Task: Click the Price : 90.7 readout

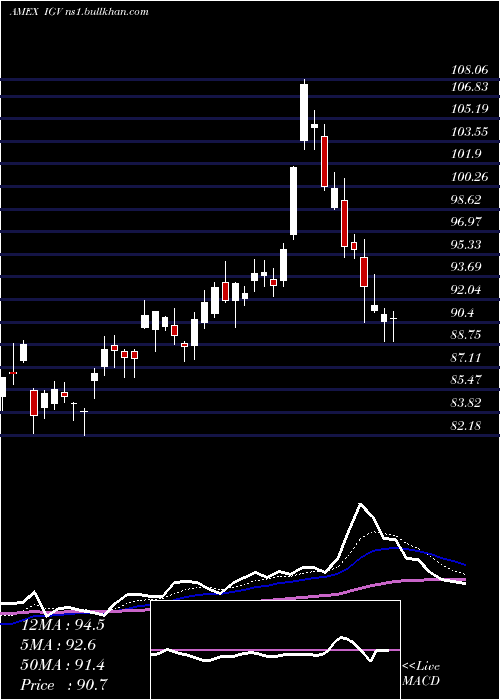Action: pos(64,685)
